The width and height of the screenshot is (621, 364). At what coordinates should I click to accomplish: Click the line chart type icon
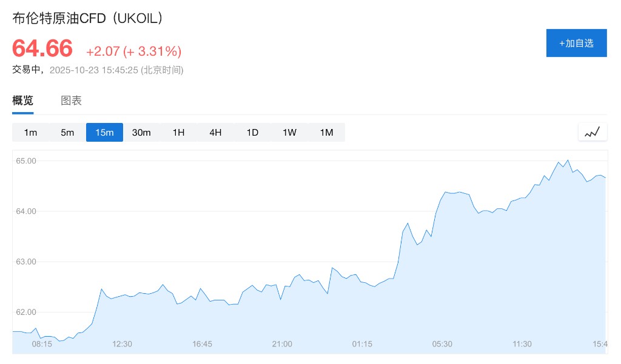(x=592, y=131)
